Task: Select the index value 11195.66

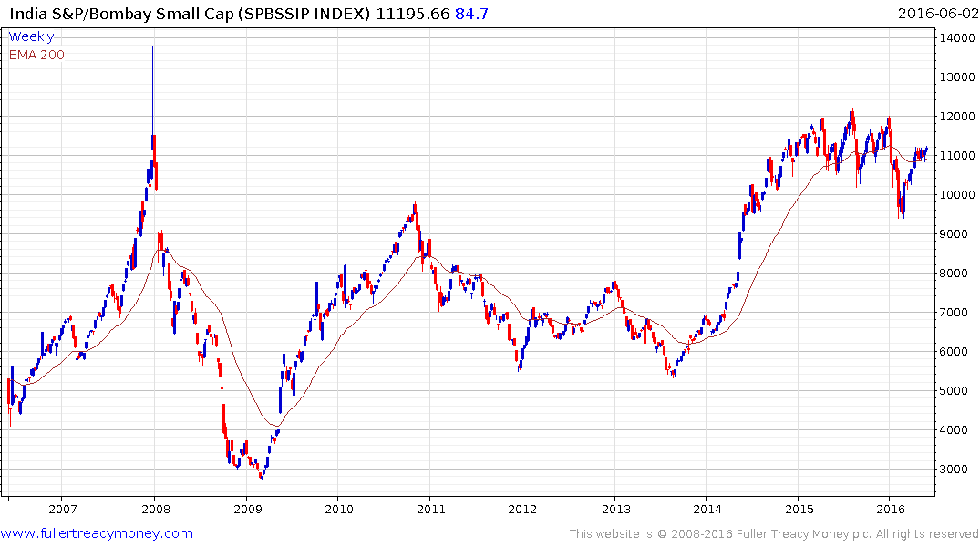Action: 412,14
